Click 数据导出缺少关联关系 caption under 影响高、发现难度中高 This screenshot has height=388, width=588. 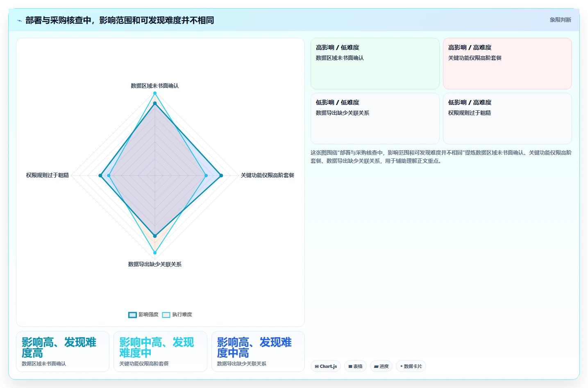point(242,364)
